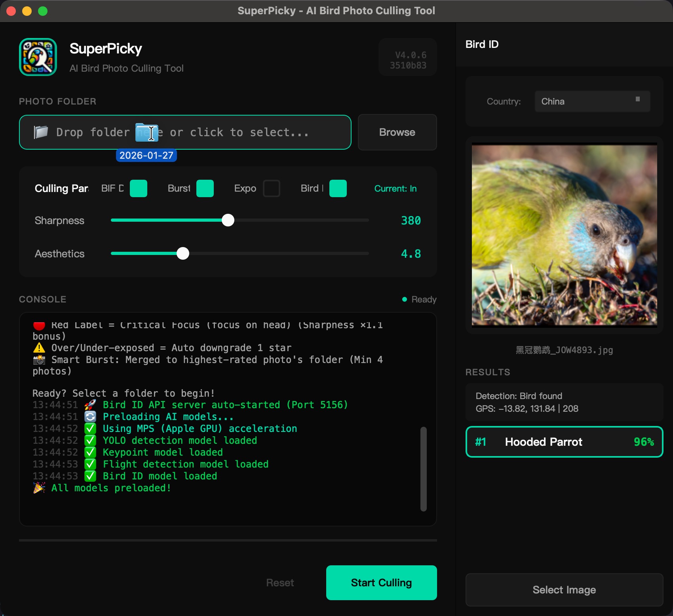Click the RESULTS section heading

(x=488, y=372)
